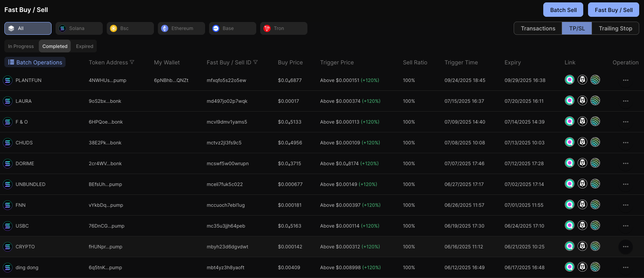Click the Expiry column header

click(x=512, y=62)
